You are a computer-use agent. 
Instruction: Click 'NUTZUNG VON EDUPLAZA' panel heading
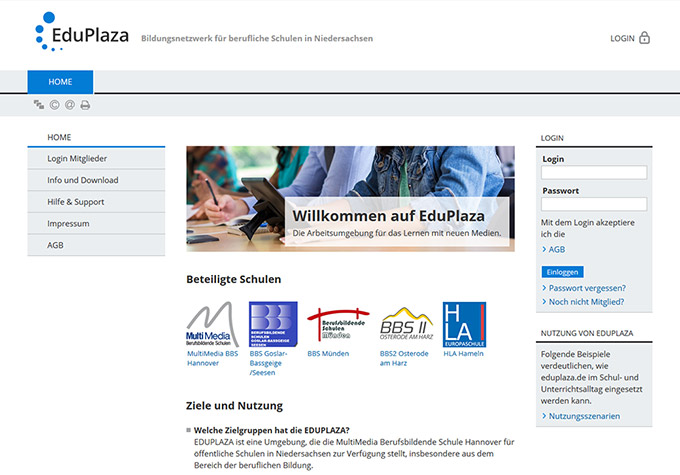coord(587,333)
